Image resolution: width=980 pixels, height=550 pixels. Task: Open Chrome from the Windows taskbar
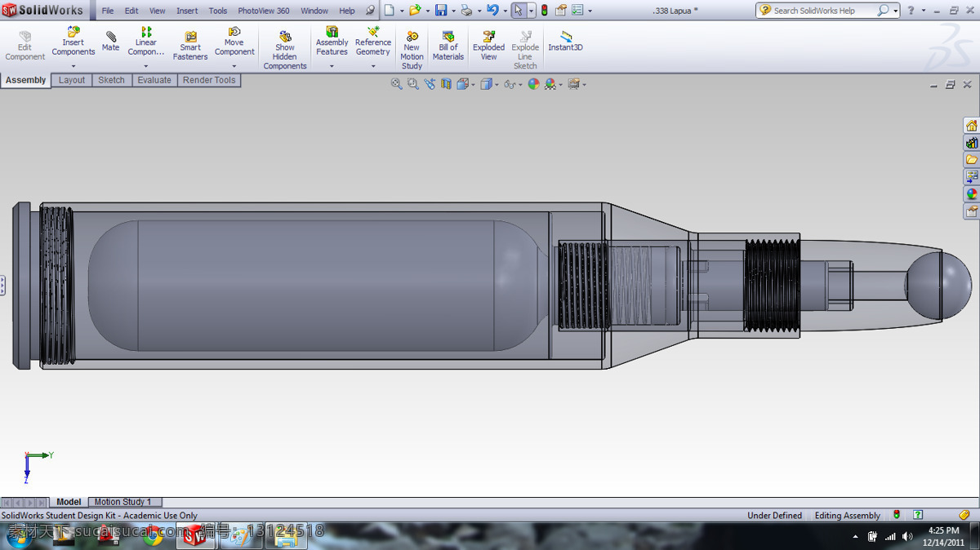pos(152,536)
